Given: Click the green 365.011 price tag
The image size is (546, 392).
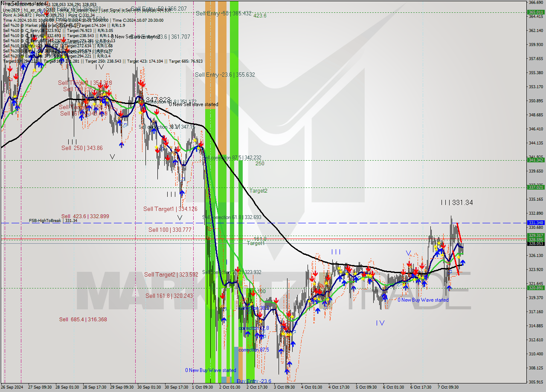Looking at the screenshot, I should pyautogui.click(x=536, y=12).
